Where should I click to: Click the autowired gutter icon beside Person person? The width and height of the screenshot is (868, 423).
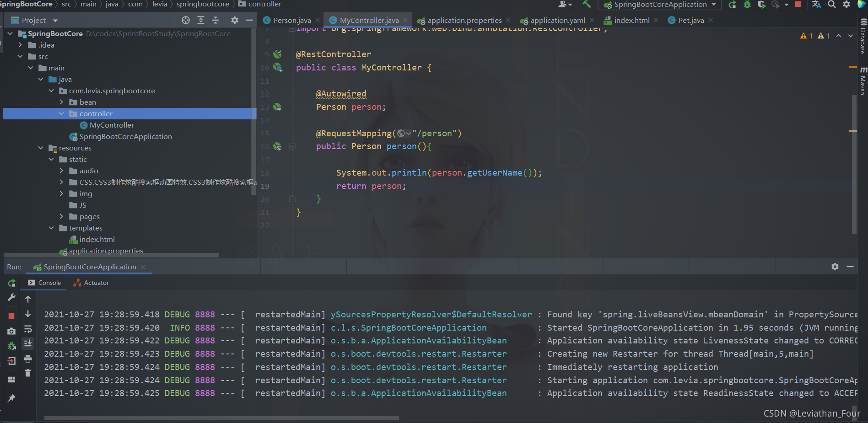277,107
